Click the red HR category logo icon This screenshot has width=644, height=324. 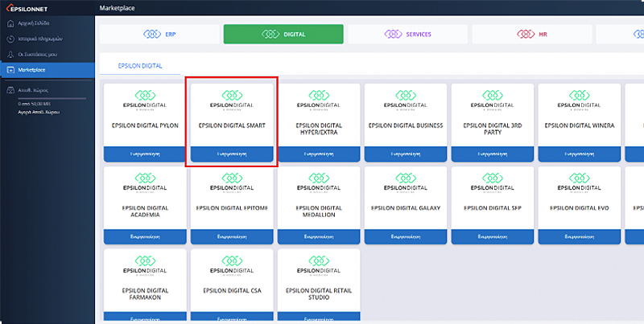(526, 34)
